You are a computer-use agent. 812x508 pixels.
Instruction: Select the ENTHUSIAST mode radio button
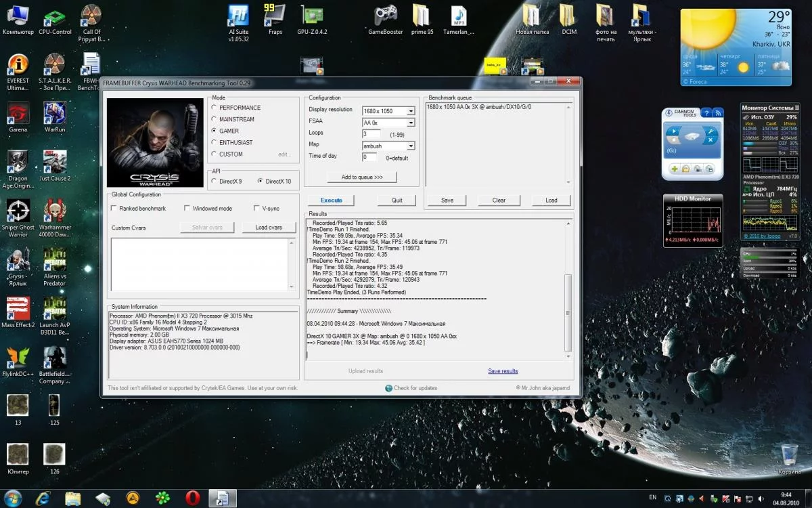pos(215,142)
